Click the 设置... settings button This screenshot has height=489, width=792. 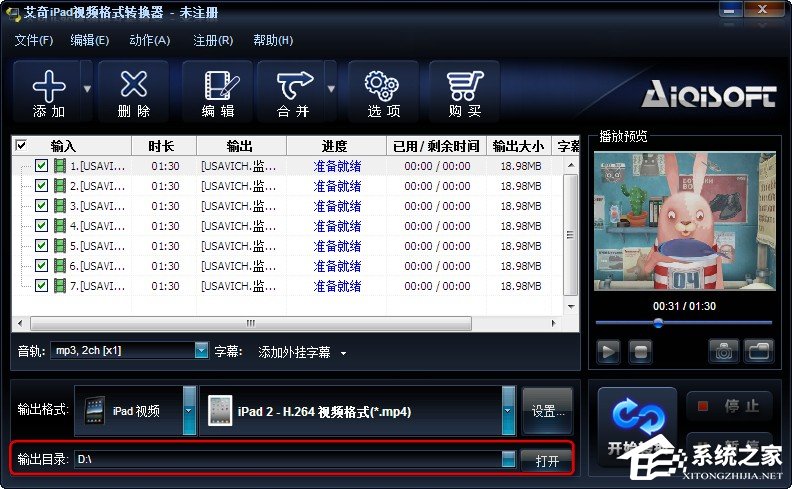(547, 411)
